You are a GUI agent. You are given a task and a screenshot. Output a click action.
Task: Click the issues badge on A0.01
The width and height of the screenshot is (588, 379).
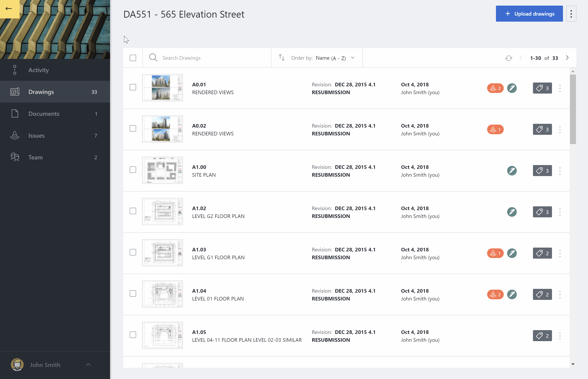pos(495,88)
